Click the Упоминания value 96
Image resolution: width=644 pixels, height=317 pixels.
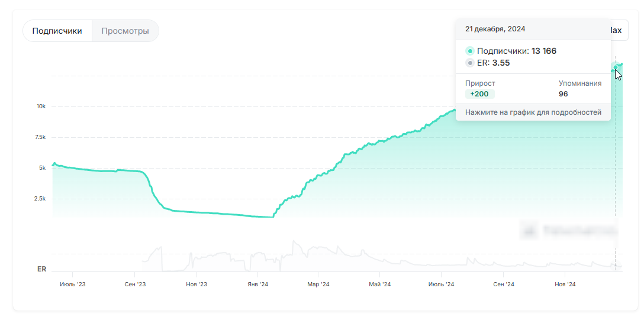coord(563,94)
